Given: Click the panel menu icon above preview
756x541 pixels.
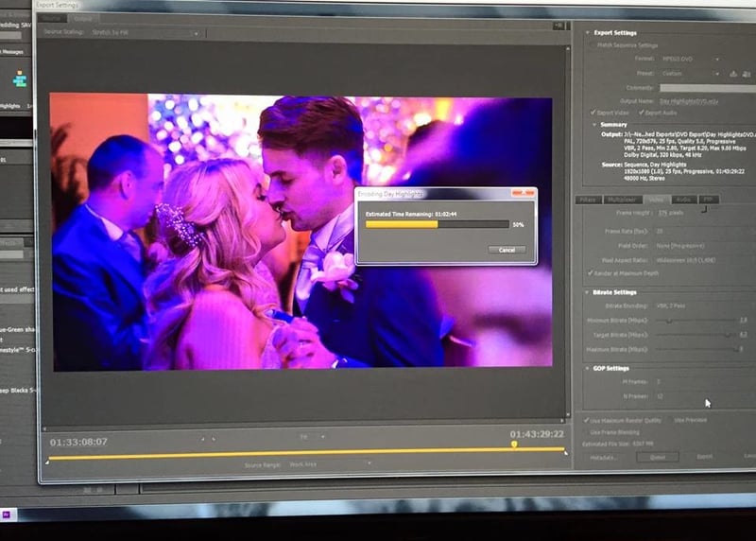Looking at the screenshot, I should 559,25.
